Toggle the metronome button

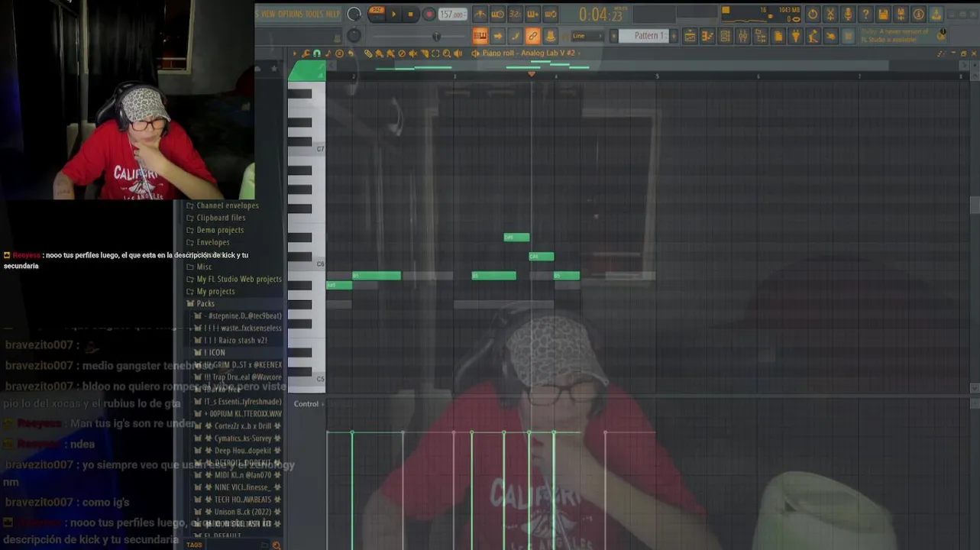[480, 14]
